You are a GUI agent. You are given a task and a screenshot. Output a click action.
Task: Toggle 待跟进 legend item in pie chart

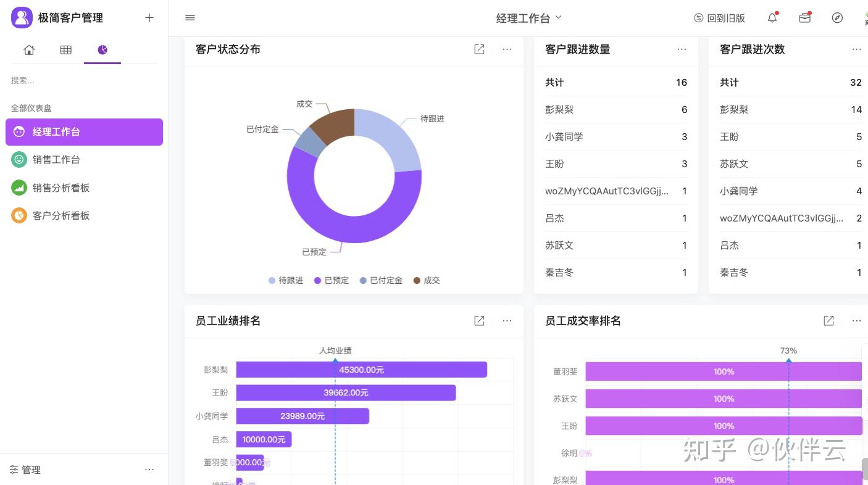(x=286, y=280)
